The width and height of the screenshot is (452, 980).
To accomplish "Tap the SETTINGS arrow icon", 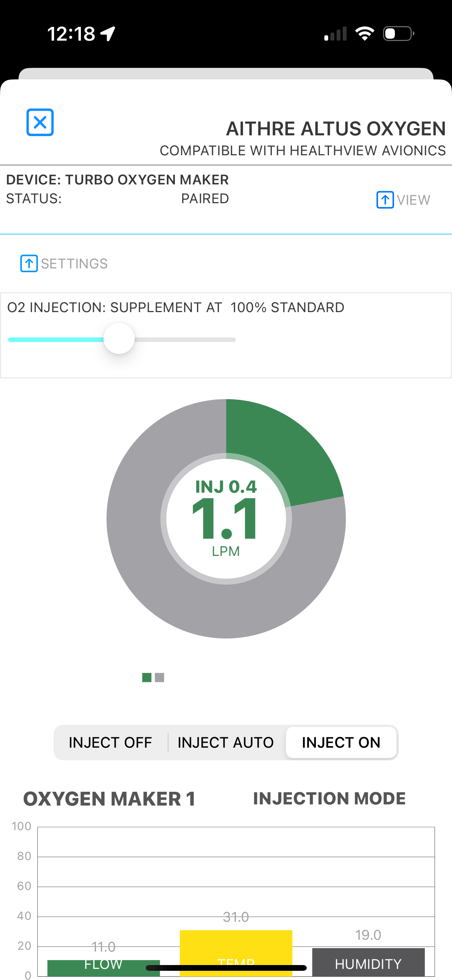I will point(29,263).
